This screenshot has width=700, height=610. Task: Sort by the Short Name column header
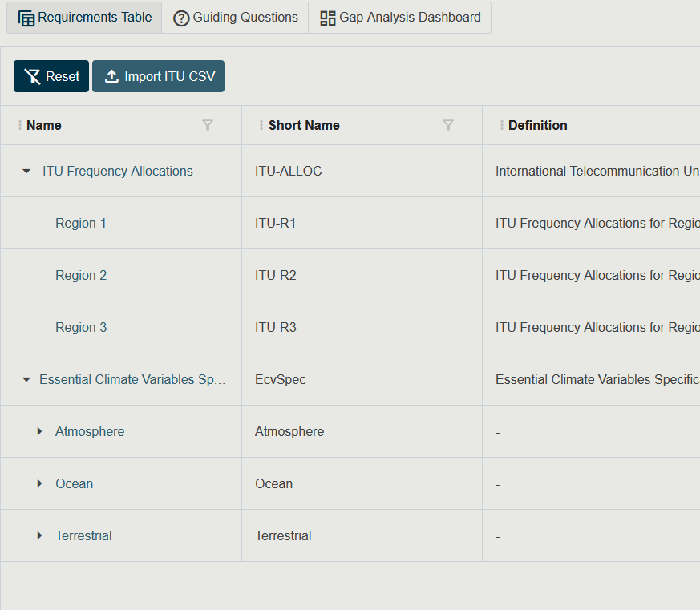(x=304, y=125)
